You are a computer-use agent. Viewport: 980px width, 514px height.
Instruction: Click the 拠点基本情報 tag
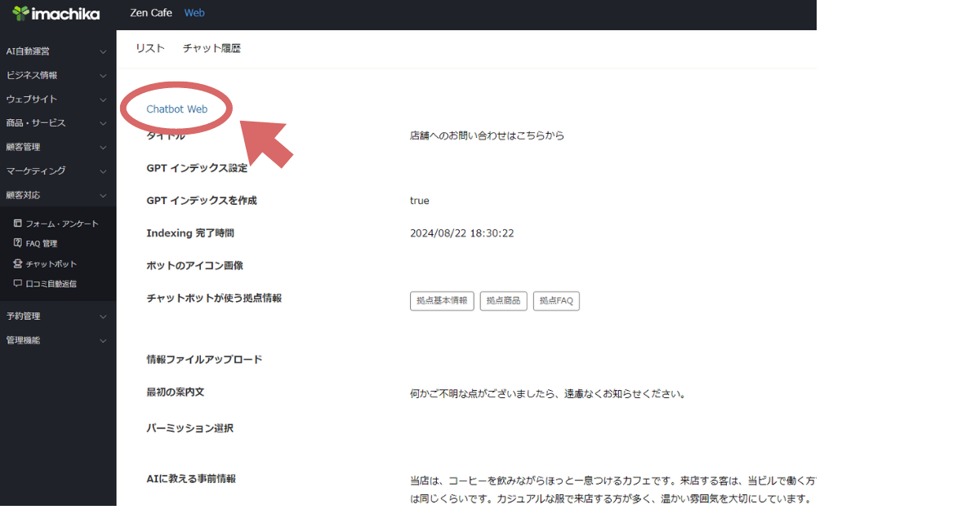click(x=442, y=301)
